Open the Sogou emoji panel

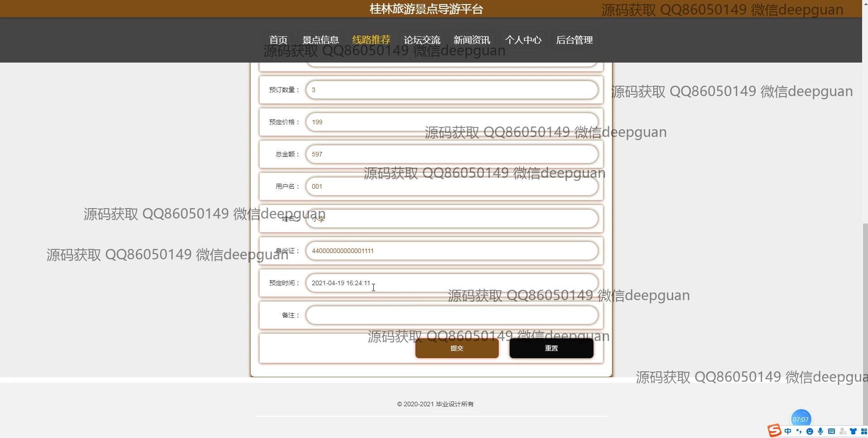point(810,431)
